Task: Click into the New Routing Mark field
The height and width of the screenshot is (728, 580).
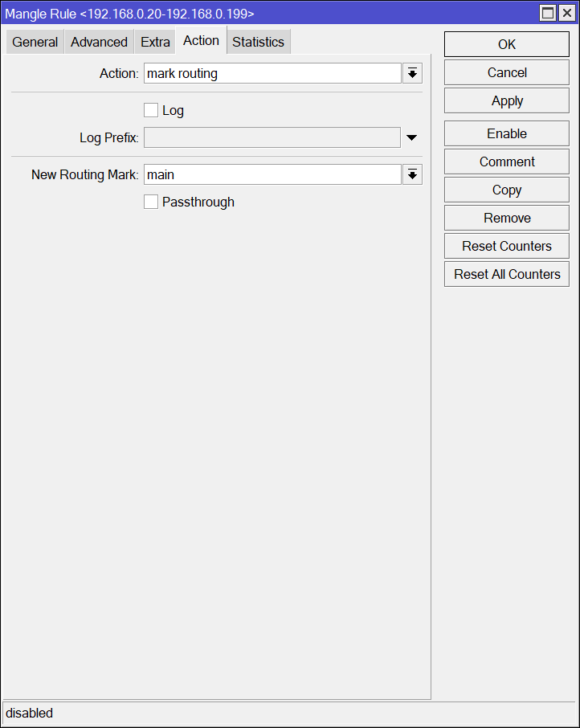Action: [272, 174]
